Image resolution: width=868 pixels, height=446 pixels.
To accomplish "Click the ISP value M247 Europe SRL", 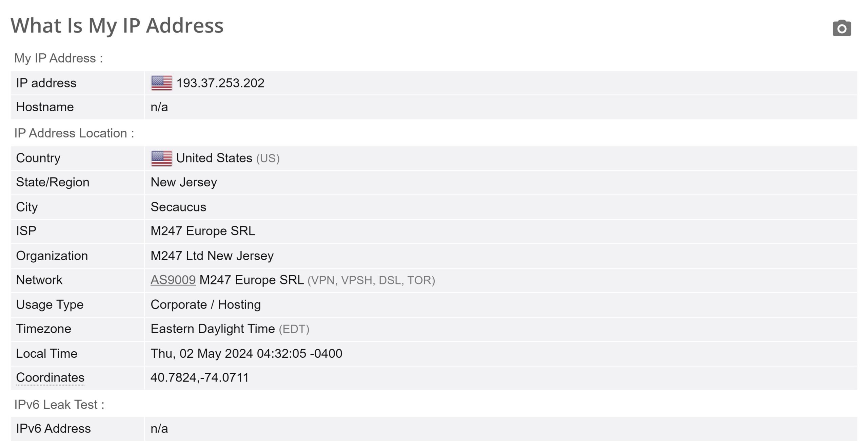I will pyautogui.click(x=203, y=231).
